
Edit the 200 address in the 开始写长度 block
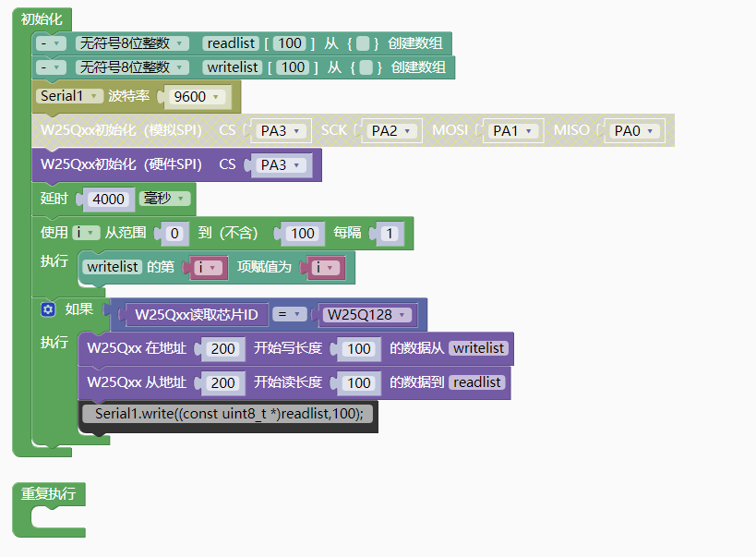coord(222,349)
